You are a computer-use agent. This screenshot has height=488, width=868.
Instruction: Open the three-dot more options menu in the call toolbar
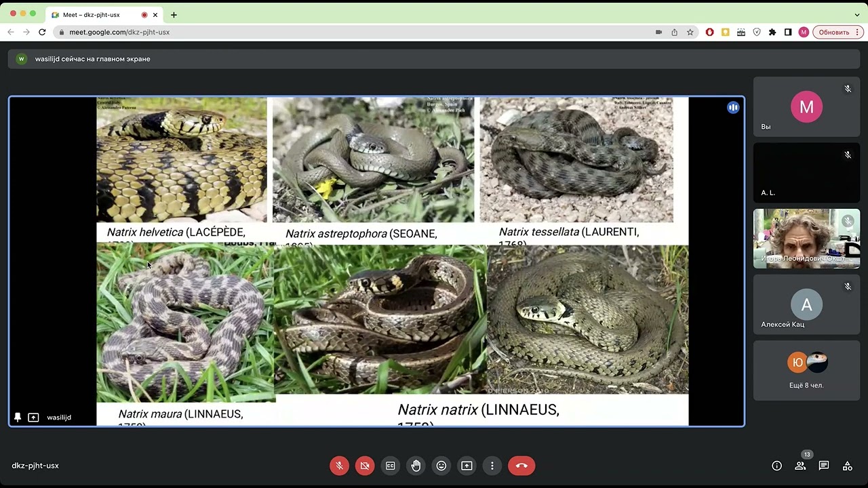coord(492,466)
